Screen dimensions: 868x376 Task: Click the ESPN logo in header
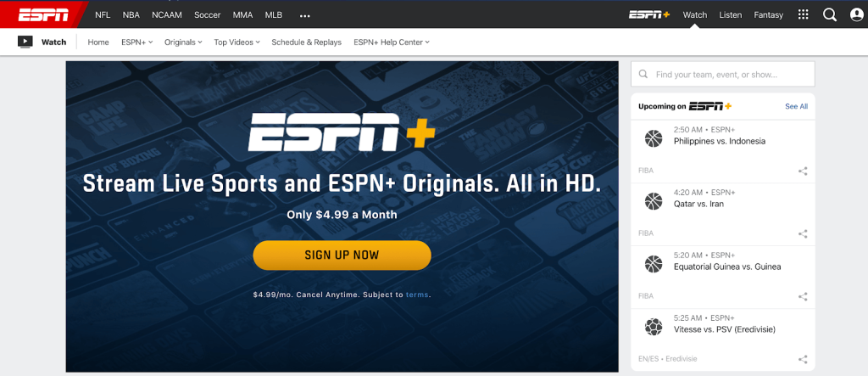click(42, 14)
